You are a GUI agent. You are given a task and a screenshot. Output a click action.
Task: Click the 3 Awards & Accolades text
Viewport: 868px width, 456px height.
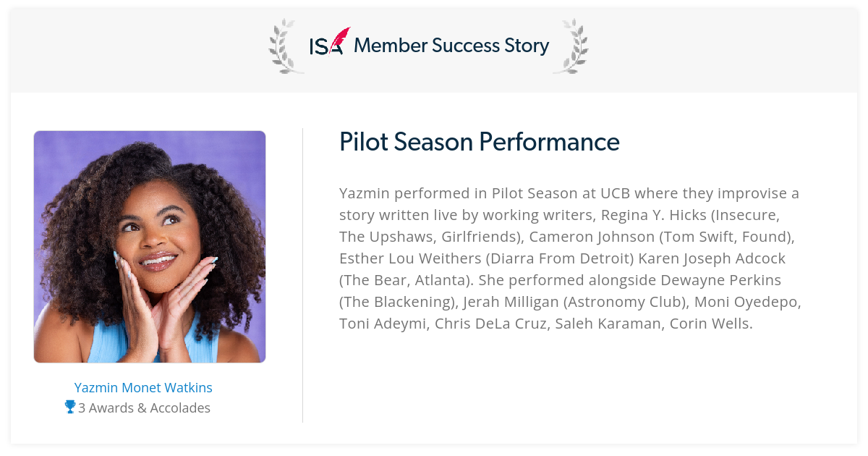click(144, 408)
